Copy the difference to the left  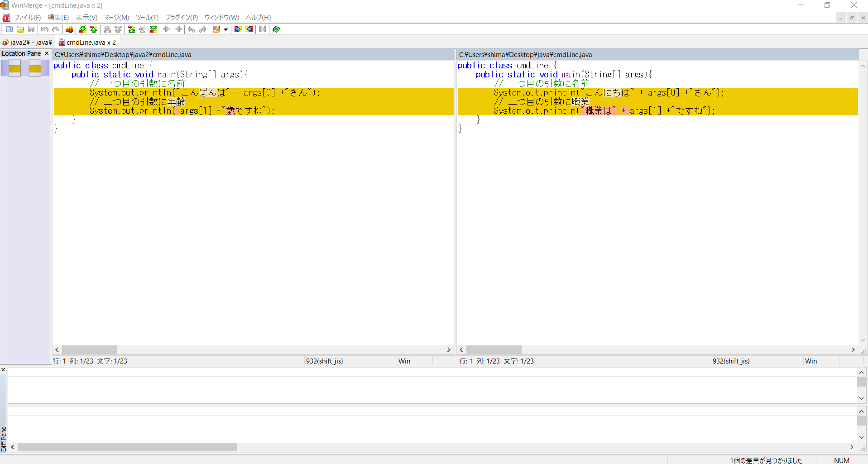click(178, 29)
